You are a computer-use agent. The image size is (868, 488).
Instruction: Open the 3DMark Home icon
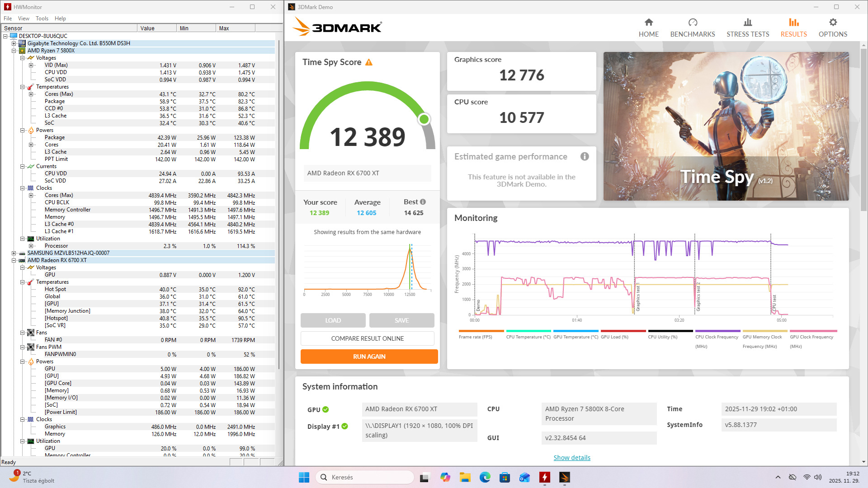point(648,23)
